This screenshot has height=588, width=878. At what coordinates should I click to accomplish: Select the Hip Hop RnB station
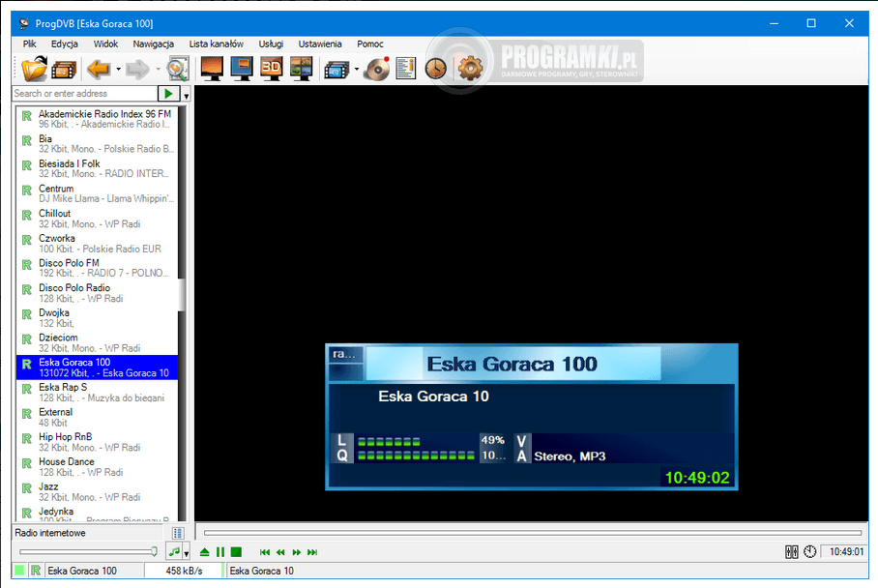coord(97,442)
